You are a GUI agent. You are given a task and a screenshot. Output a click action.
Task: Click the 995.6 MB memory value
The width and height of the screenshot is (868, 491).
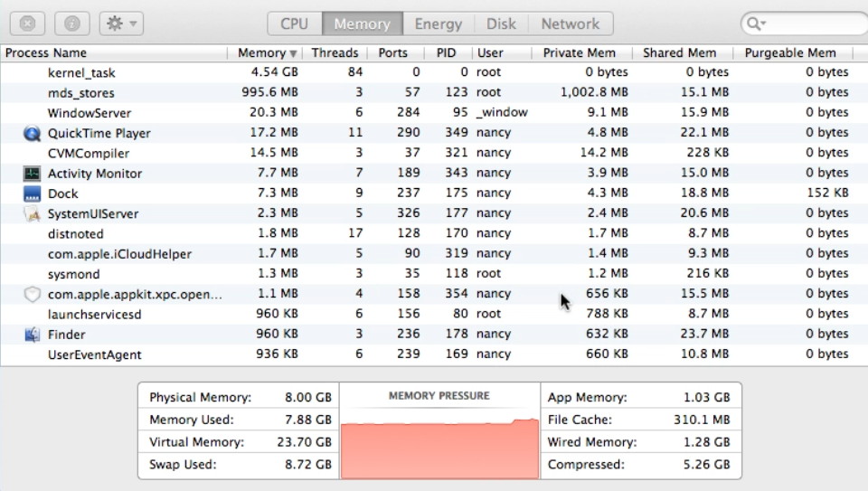pos(269,92)
